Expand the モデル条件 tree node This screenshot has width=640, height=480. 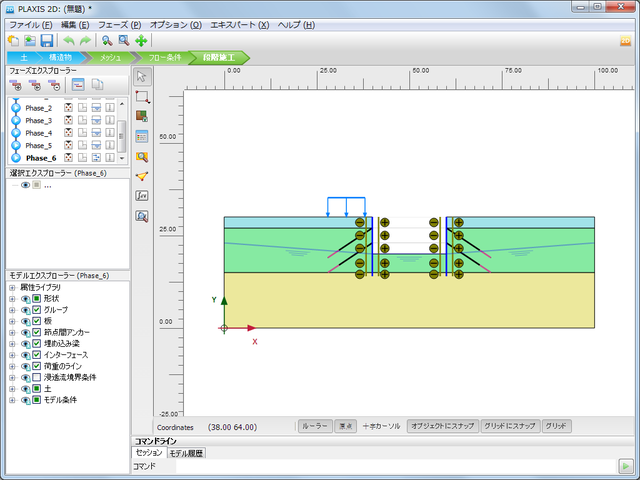[x=12, y=400]
